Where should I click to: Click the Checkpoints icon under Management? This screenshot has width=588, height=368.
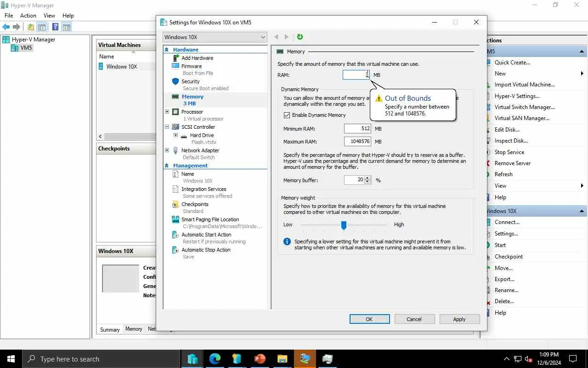click(x=175, y=204)
